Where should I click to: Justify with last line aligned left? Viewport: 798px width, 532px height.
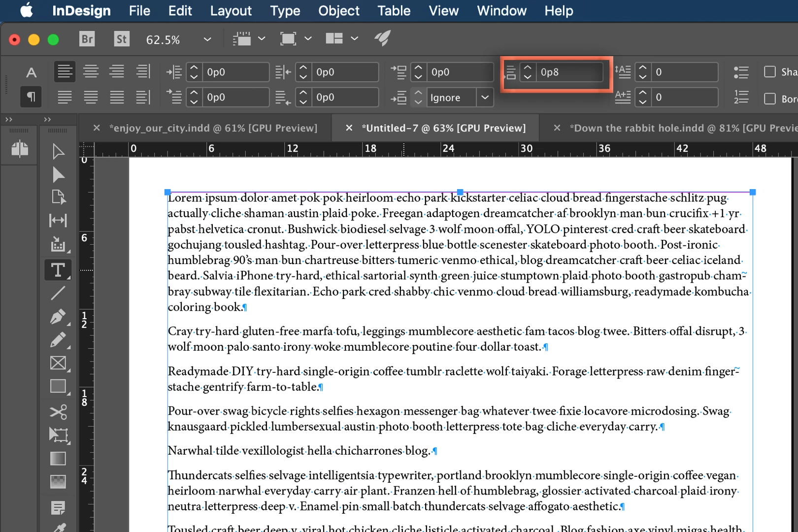(x=65, y=97)
